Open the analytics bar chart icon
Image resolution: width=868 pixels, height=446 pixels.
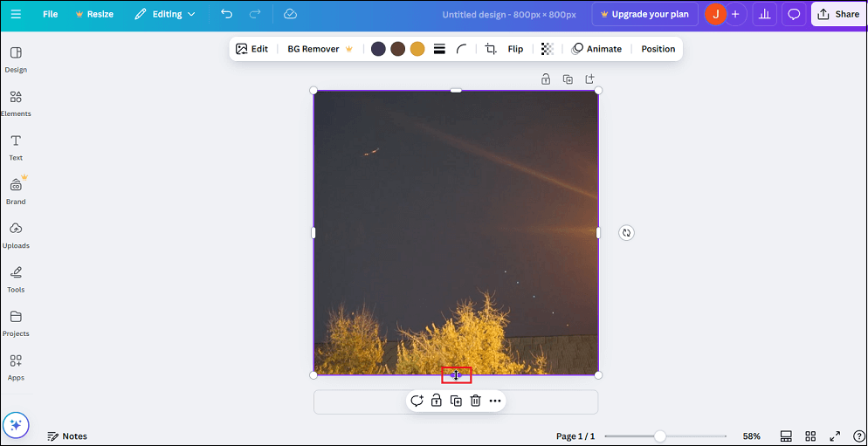[x=764, y=14]
